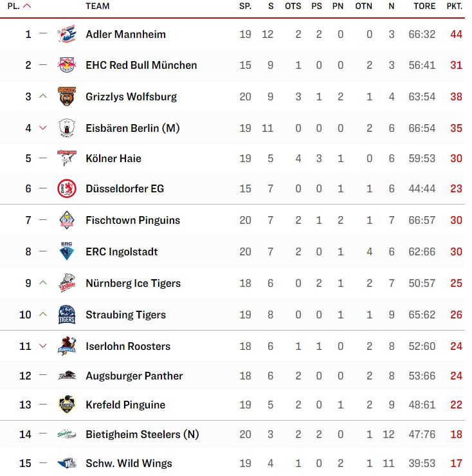Select the Grizzlys Wolfsburg bear logo
Image resolution: width=472 pixels, height=476 pixels.
[x=67, y=96]
